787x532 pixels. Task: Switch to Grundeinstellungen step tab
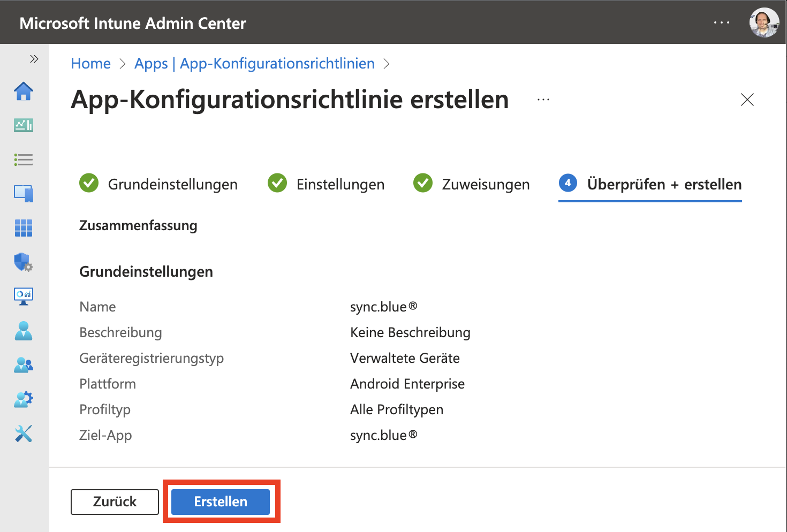pyautogui.click(x=158, y=184)
